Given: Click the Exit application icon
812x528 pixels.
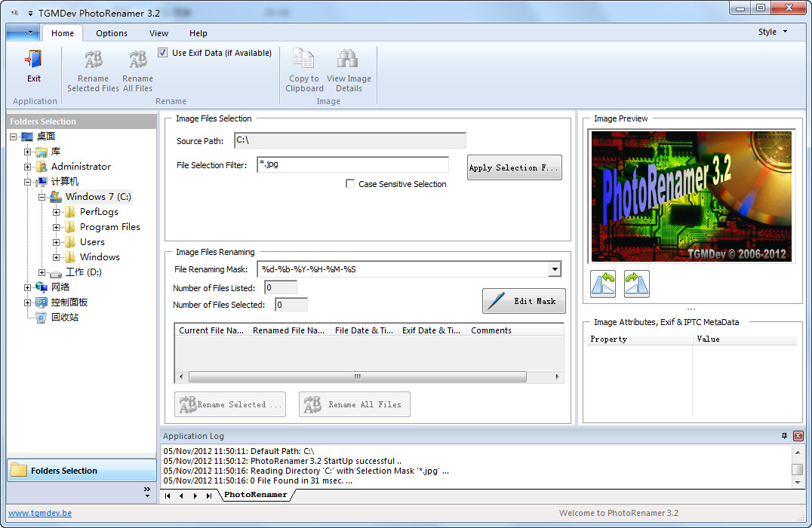Looking at the screenshot, I should [34, 59].
